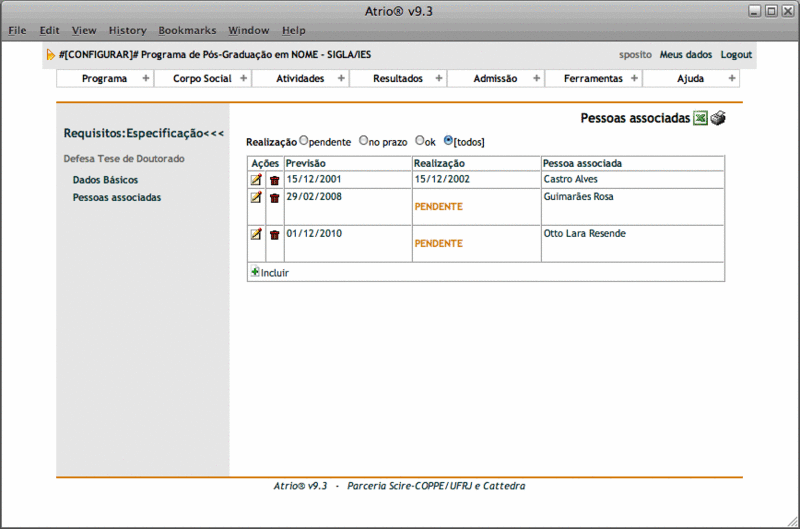Click the Incluir link to add person

[x=274, y=272]
